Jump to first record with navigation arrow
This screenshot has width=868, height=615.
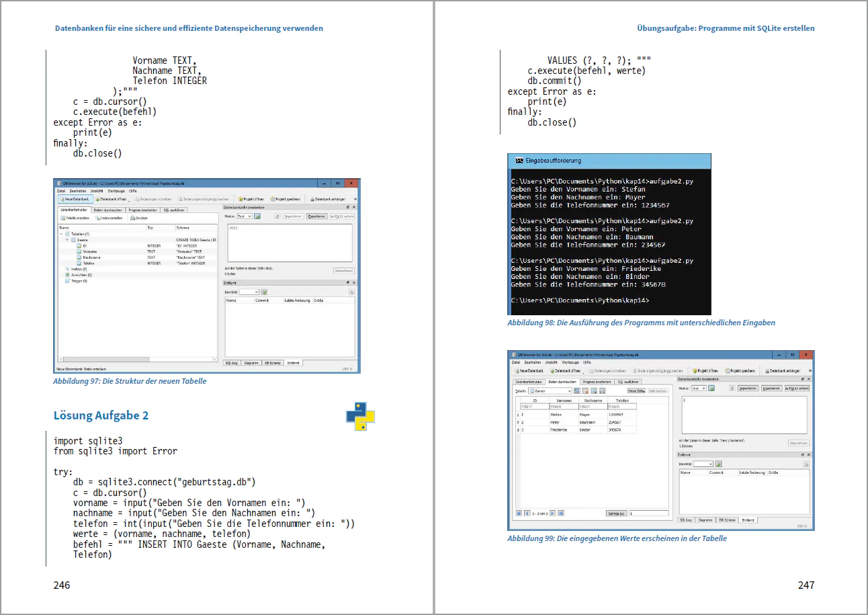pos(519,513)
